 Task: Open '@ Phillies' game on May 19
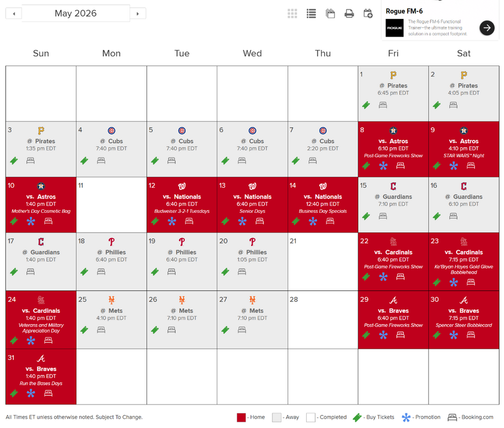[182, 253]
